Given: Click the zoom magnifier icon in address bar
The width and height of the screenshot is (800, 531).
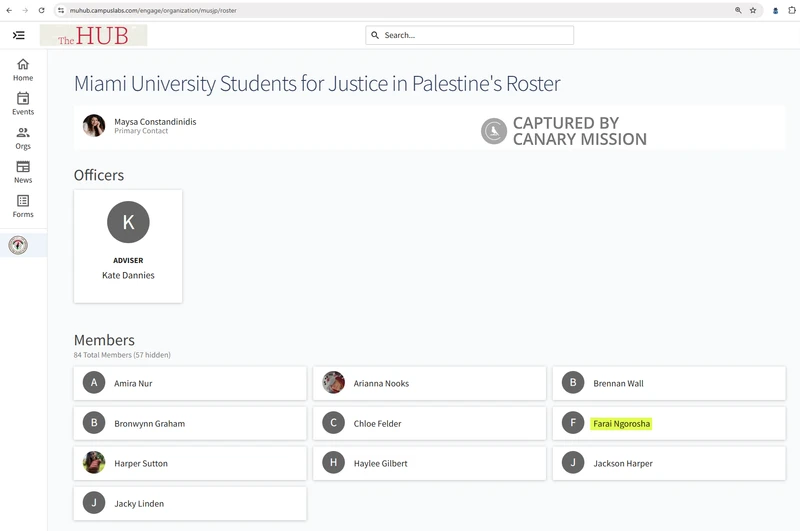Looking at the screenshot, I should point(738,10).
